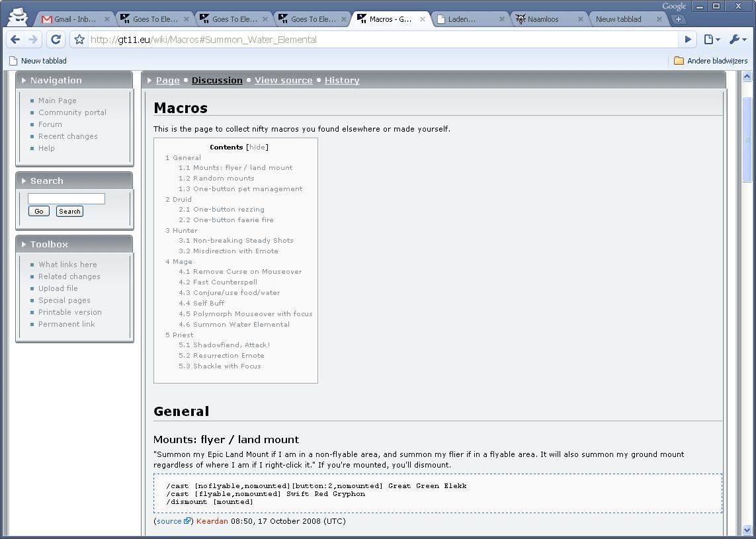Viewport: 756px width, 539px height.
Task: Switch to the Gmail inbox tab
Action: tap(73, 19)
